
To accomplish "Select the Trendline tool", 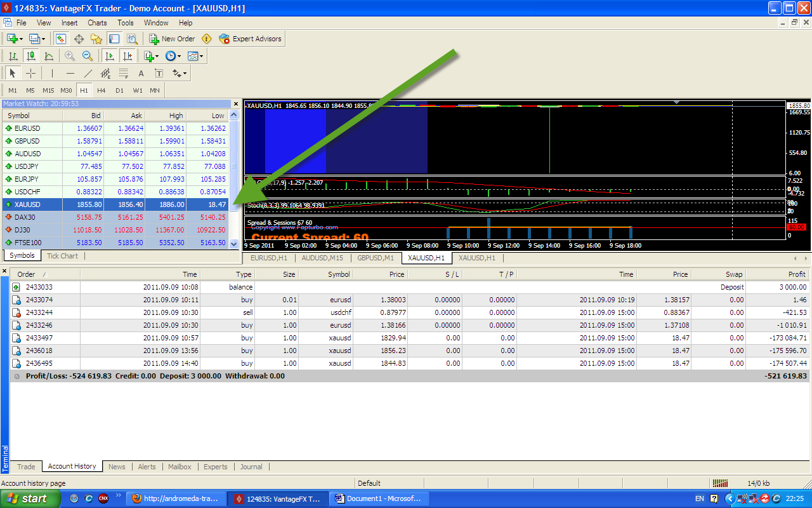I will pyautogui.click(x=88, y=73).
